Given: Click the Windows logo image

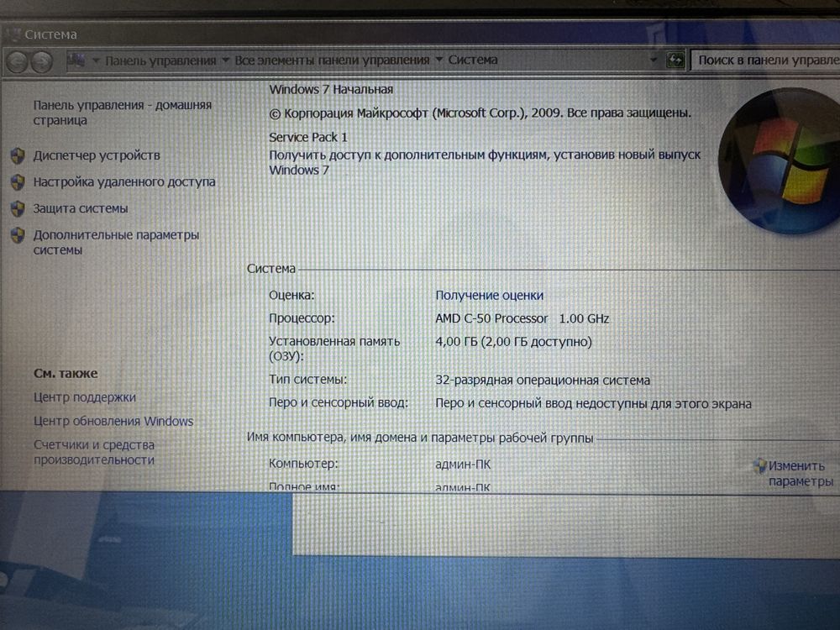Looking at the screenshot, I should [x=781, y=160].
